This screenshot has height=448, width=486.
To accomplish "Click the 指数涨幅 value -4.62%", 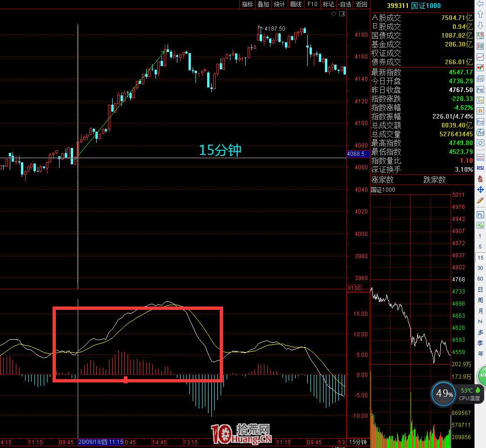I will [463, 108].
